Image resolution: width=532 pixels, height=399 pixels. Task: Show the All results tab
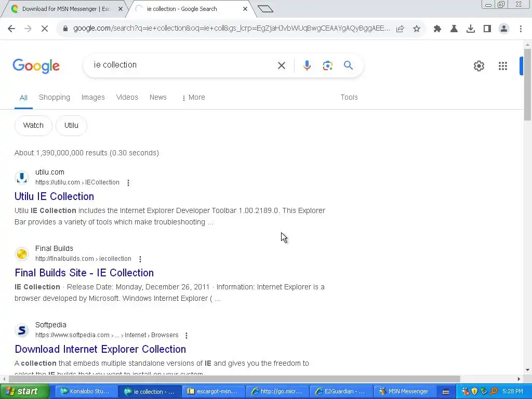[23, 98]
